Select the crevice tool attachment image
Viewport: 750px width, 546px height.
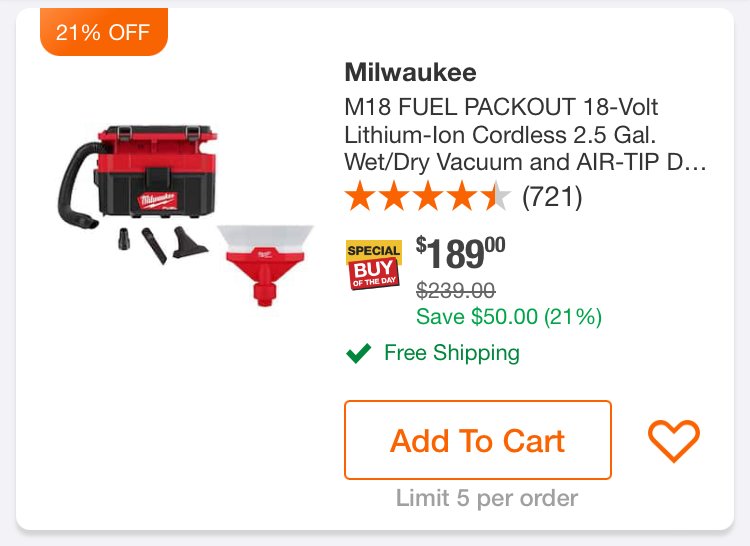[154, 246]
